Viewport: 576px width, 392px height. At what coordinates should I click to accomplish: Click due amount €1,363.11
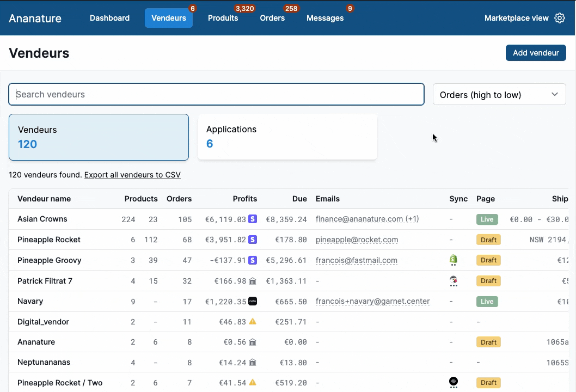pos(286,281)
